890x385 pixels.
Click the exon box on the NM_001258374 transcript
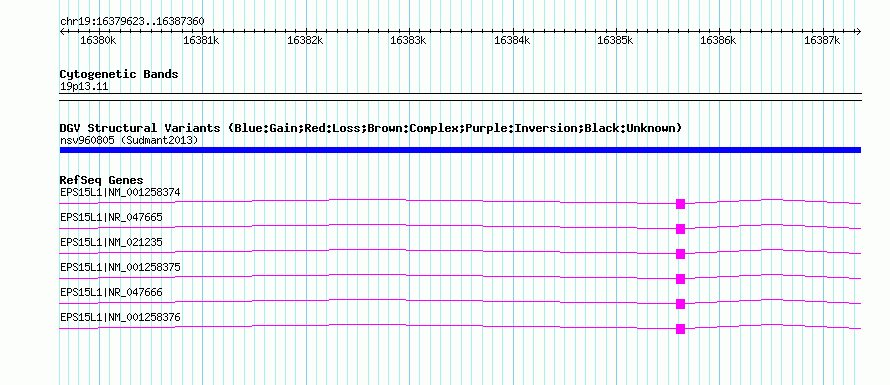coord(681,204)
